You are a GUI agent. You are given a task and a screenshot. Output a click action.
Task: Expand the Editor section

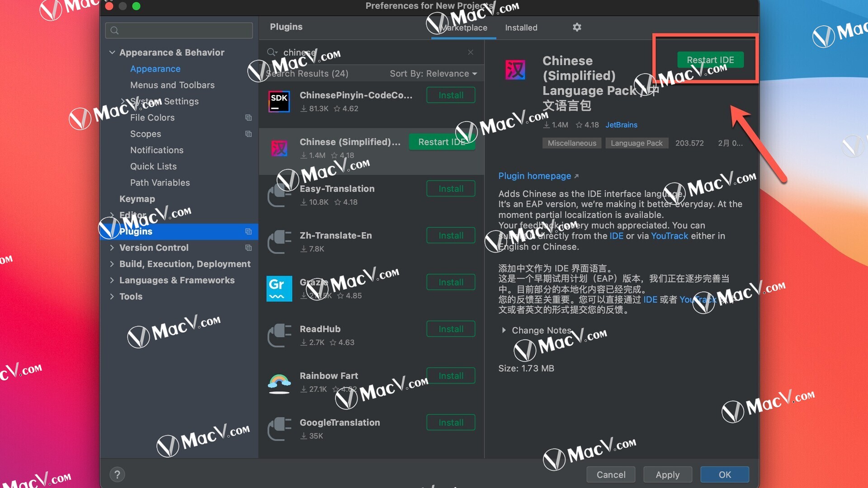[x=112, y=215]
